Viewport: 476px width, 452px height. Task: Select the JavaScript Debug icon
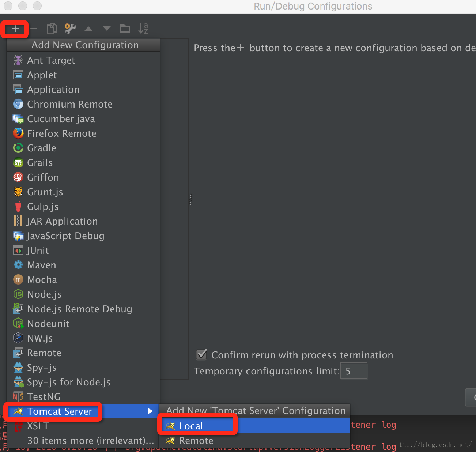18,236
